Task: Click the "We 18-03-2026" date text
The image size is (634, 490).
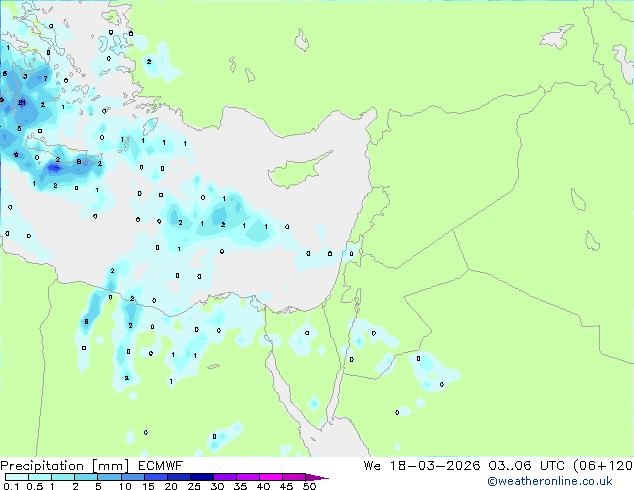Action: (422, 466)
